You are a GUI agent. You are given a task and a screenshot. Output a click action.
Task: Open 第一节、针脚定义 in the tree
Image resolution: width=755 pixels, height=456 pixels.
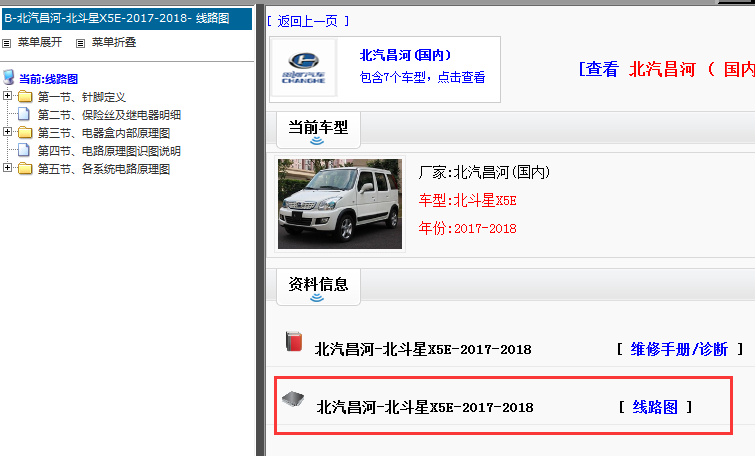82,97
